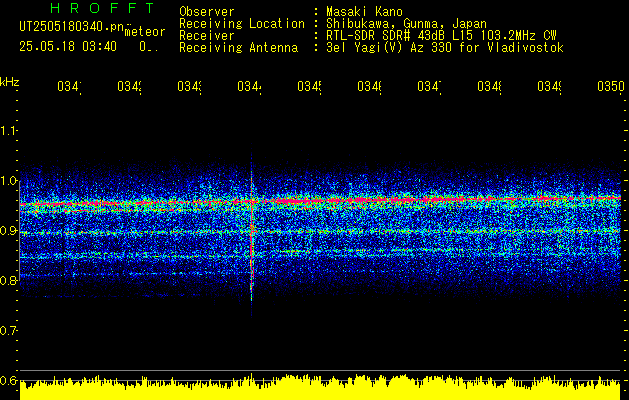Click the 0.7 kHz axis label
629x400 pixels.
coord(9,330)
